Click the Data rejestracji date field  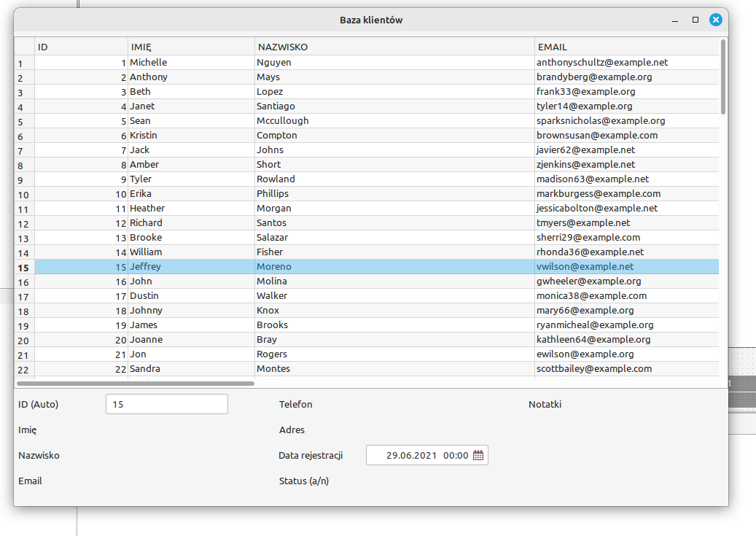[x=418, y=455]
